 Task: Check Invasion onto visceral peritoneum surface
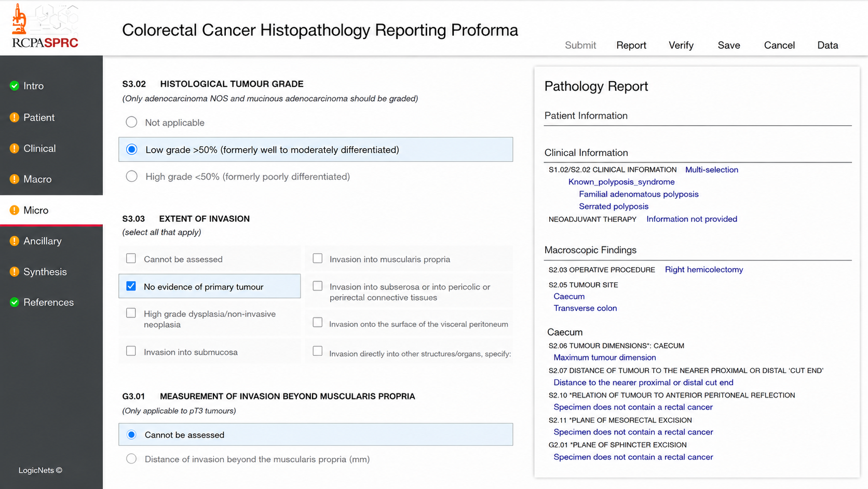(x=318, y=322)
